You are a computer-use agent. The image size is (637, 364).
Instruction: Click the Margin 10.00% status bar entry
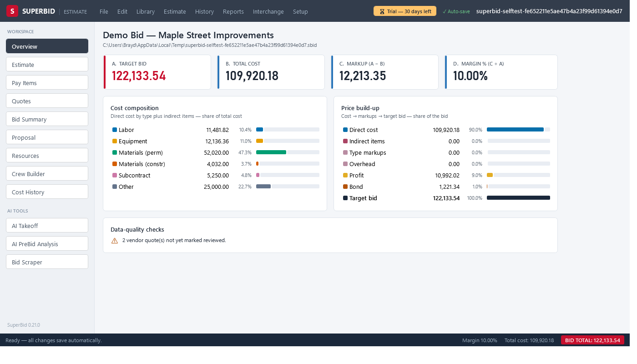pyautogui.click(x=480, y=340)
